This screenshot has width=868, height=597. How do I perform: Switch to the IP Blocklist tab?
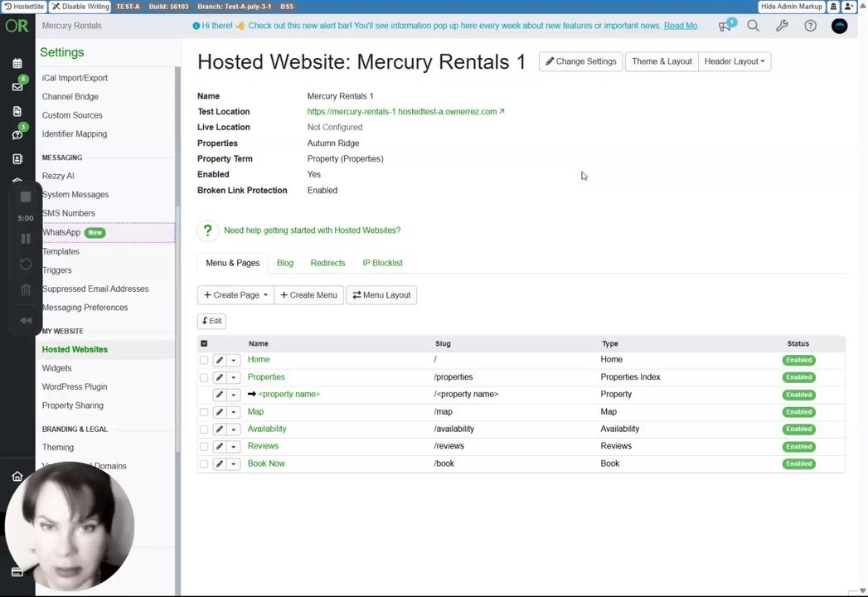pos(382,263)
